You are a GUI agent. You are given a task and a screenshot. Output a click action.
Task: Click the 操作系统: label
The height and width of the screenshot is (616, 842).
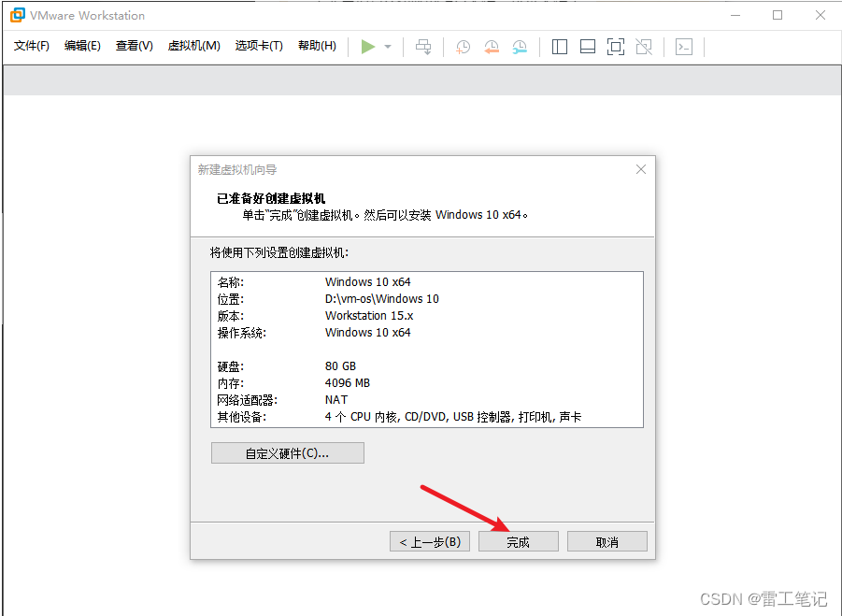tap(242, 333)
